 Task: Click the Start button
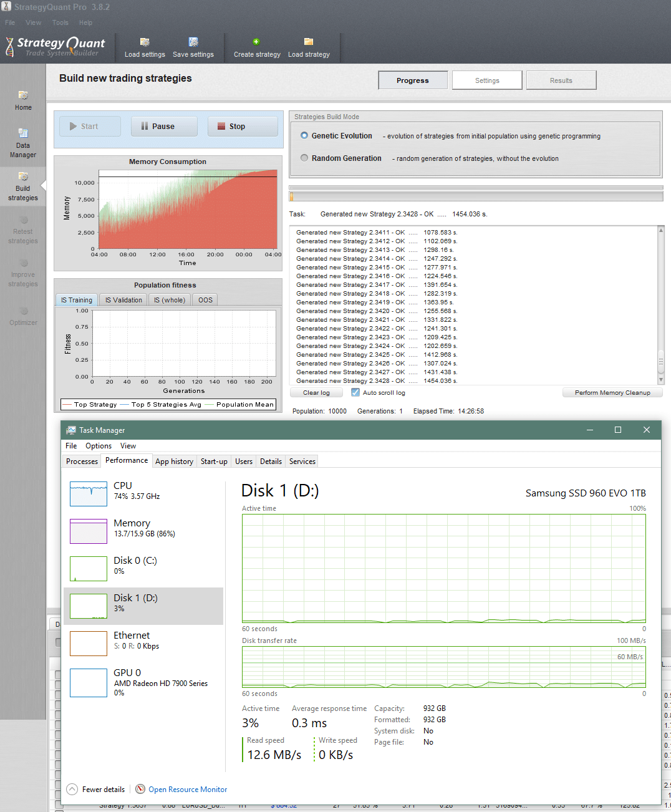[90, 126]
